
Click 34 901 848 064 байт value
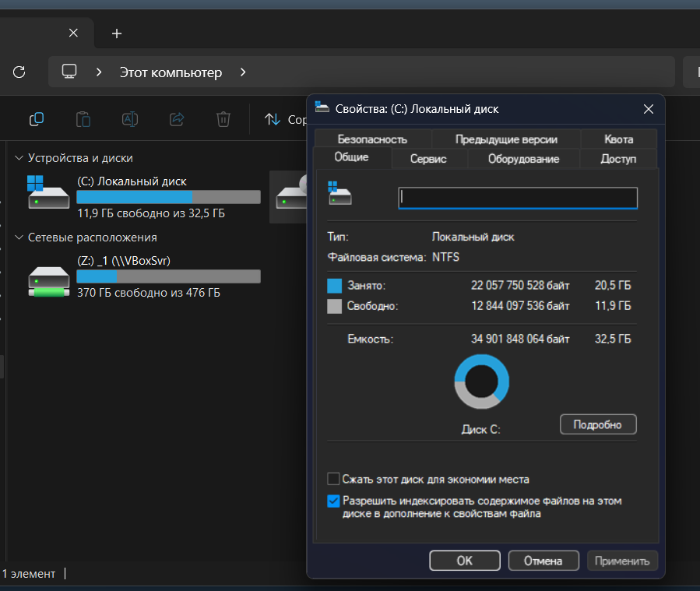[520, 339]
